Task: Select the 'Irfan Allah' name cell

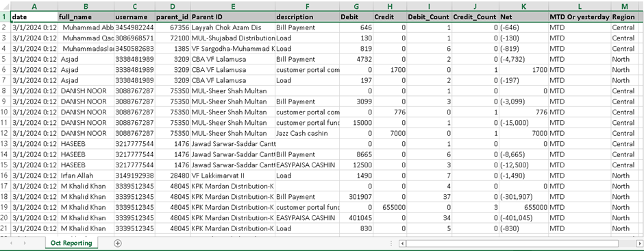Action: (x=86, y=176)
